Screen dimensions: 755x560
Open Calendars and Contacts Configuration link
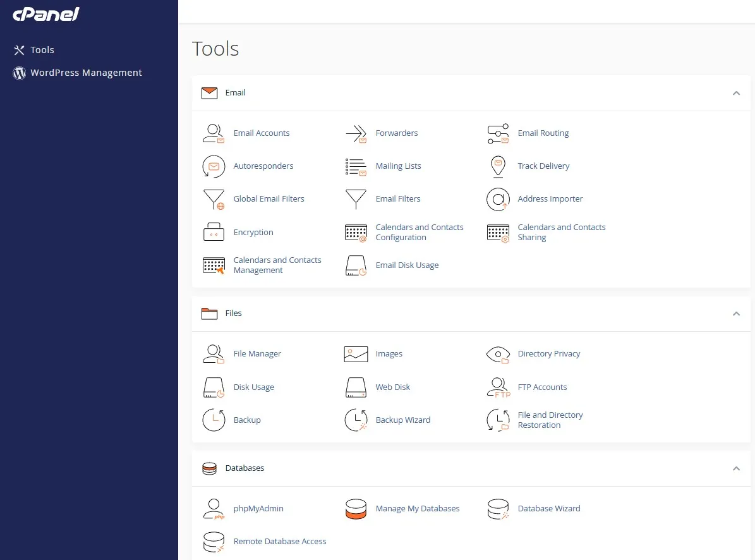(x=420, y=232)
